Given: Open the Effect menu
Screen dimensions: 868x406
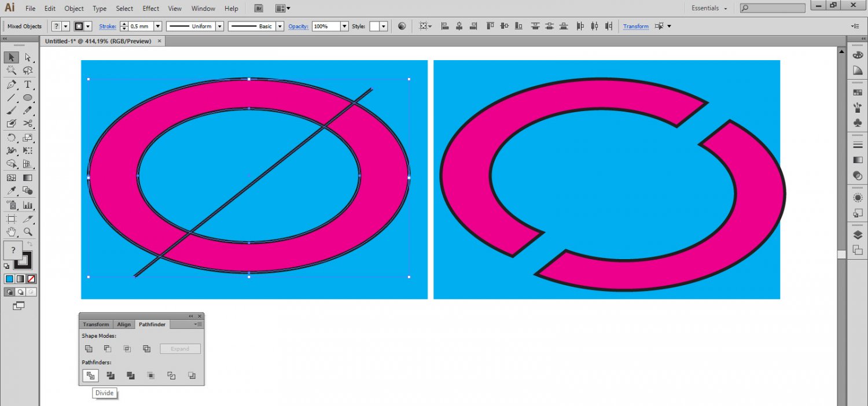Looking at the screenshot, I should click(x=150, y=9).
